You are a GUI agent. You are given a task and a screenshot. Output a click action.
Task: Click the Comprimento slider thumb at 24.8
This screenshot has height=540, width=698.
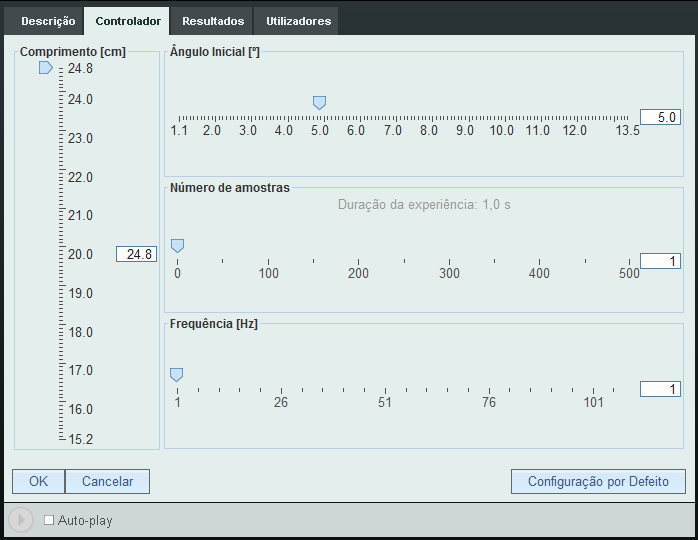tap(45, 68)
